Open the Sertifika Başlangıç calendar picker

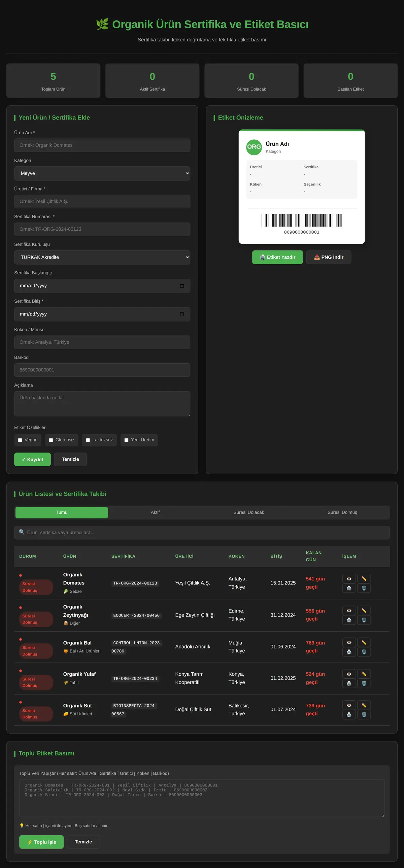coord(182,286)
